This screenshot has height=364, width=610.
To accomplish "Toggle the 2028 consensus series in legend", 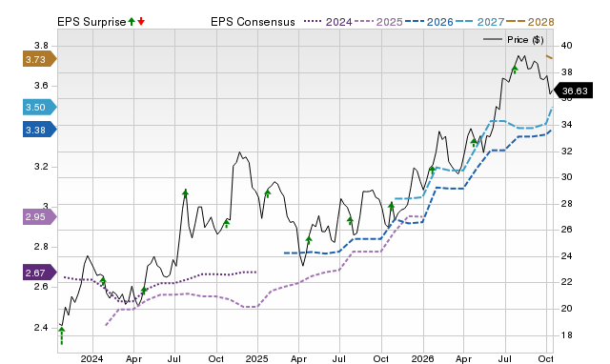I will click(530, 22).
